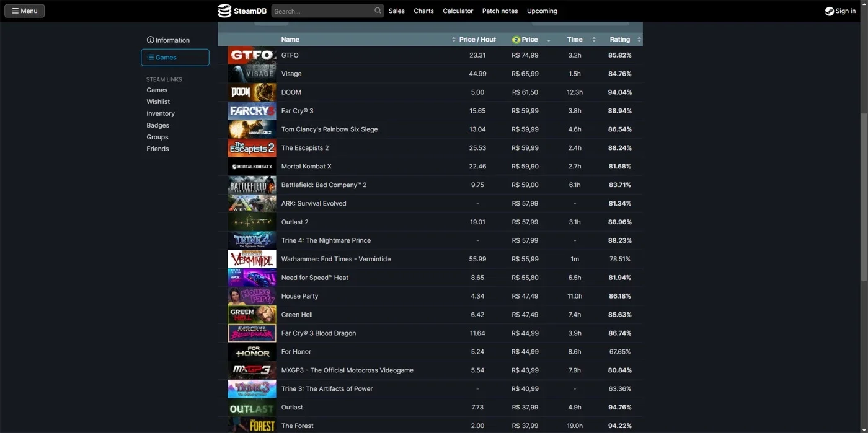This screenshot has height=433, width=868.
Task: Select the Games tab in sidebar
Action: [175, 58]
